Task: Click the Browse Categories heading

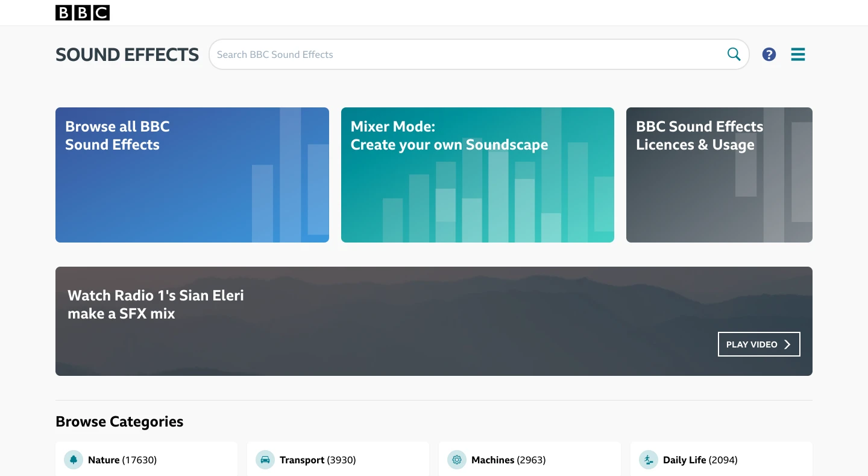Action: click(119, 422)
